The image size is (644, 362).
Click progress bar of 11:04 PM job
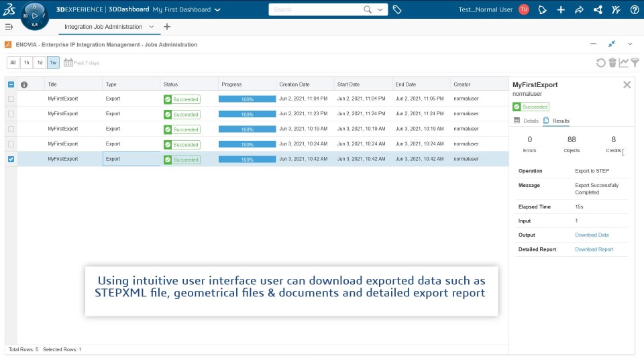pyautogui.click(x=248, y=99)
